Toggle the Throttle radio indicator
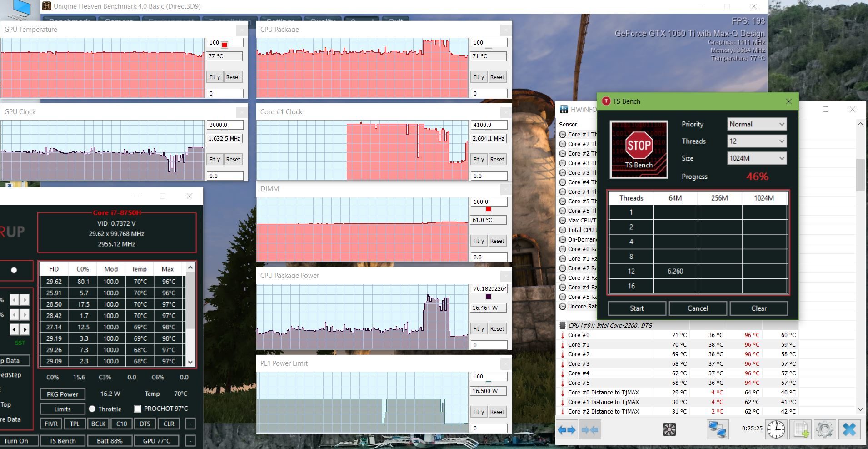 [92, 409]
